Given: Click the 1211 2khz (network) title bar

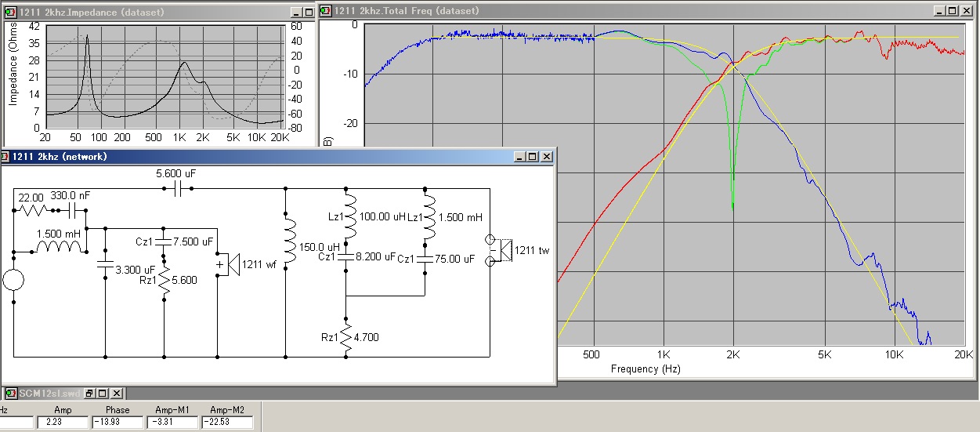Looking at the screenshot, I should click(277, 156).
